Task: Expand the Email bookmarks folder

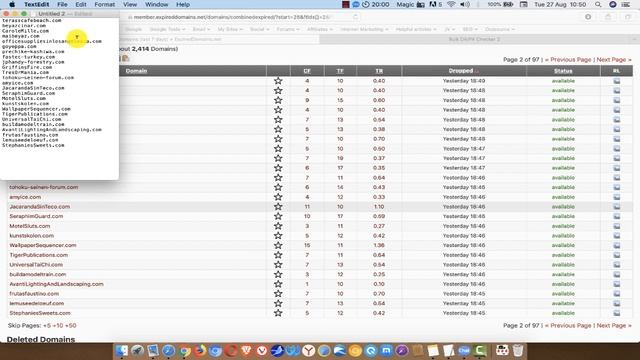Action: (201, 29)
